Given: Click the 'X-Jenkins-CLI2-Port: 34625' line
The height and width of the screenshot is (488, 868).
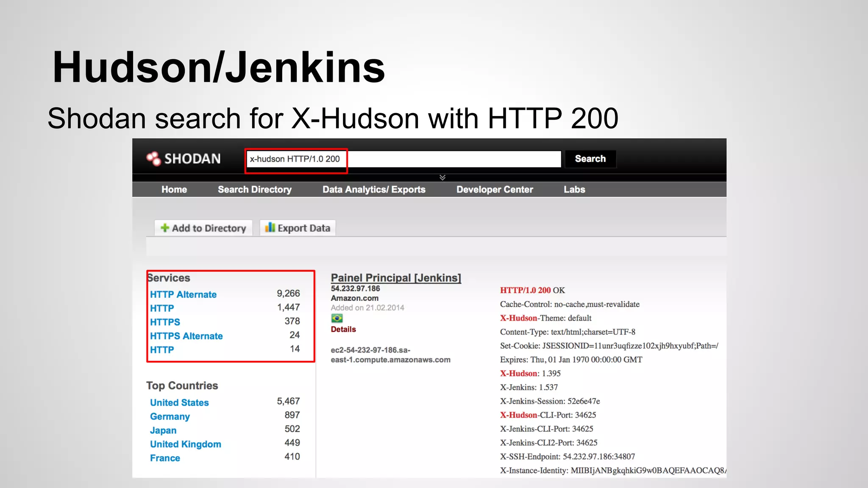Looking at the screenshot, I should click(549, 443).
